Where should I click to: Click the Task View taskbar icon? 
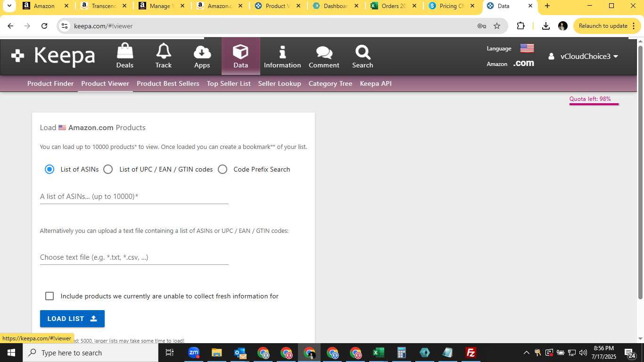click(170, 353)
